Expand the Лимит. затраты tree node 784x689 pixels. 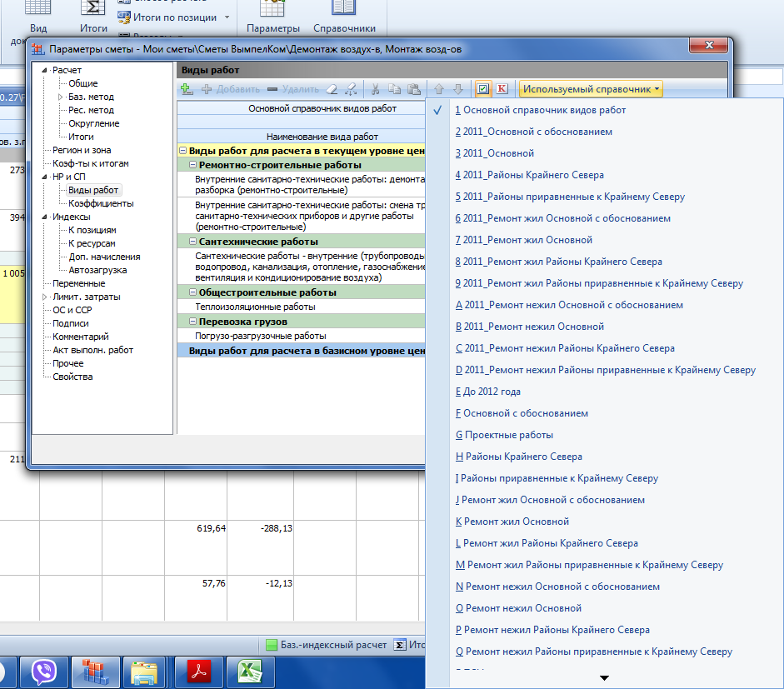click(x=46, y=297)
